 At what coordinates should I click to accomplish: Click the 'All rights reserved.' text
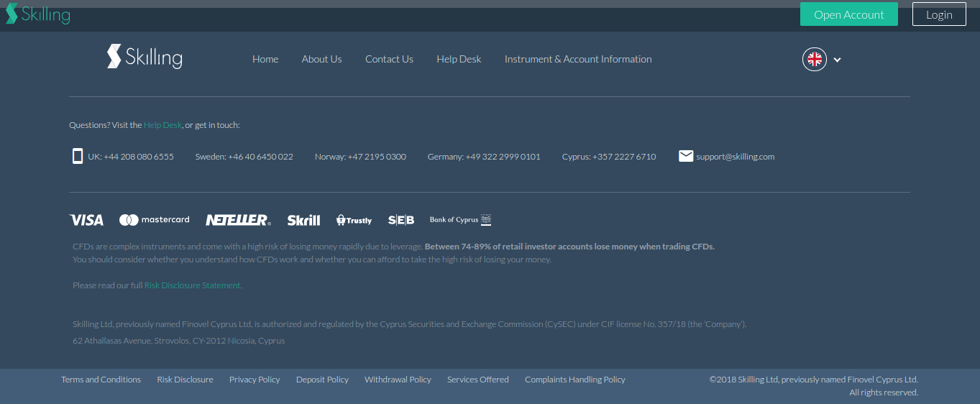pyautogui.click(x=884, y=392)
